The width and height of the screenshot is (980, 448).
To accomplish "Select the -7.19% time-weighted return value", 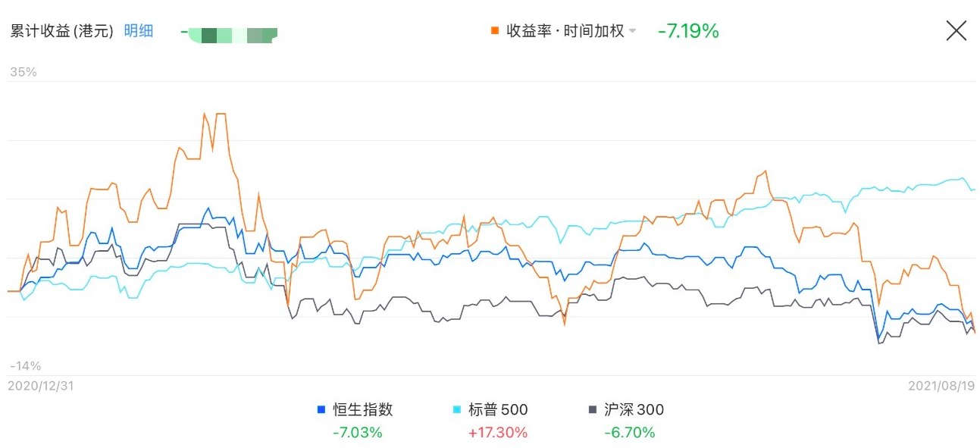I will coord(688,31).
